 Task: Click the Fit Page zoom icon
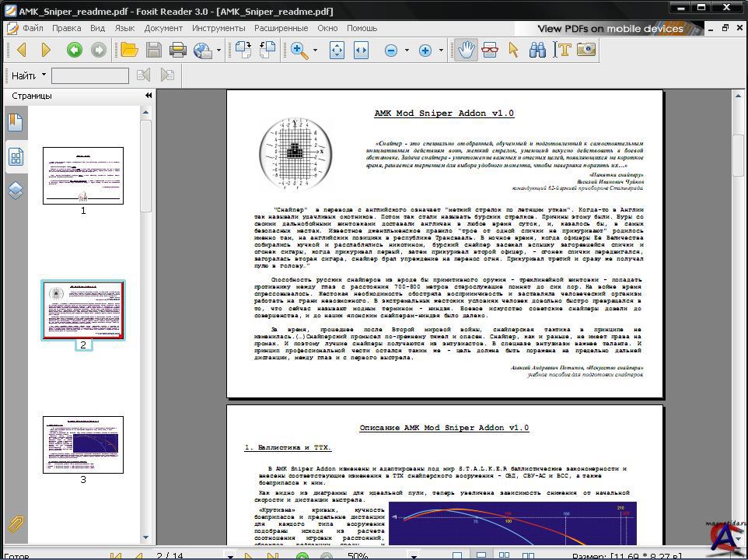point(337,51)
